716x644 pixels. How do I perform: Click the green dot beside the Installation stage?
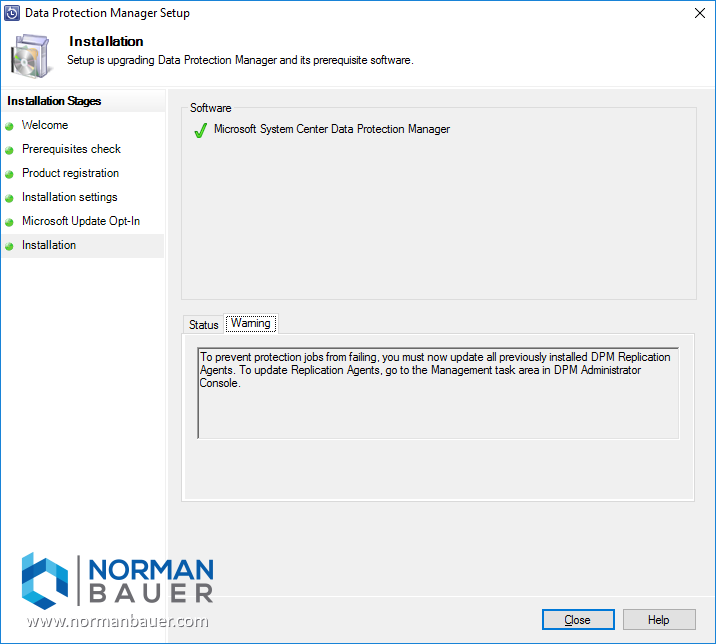[x=9, y=247]
